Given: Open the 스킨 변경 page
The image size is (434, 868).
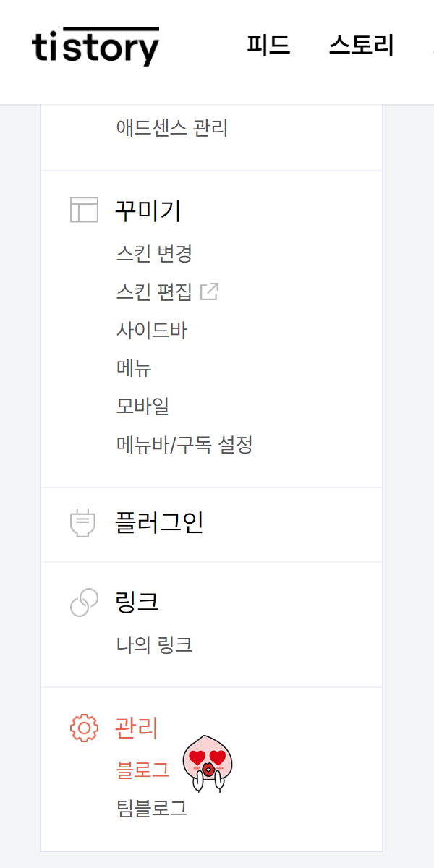Looking at the screenshot, I should tap(155, 254).
